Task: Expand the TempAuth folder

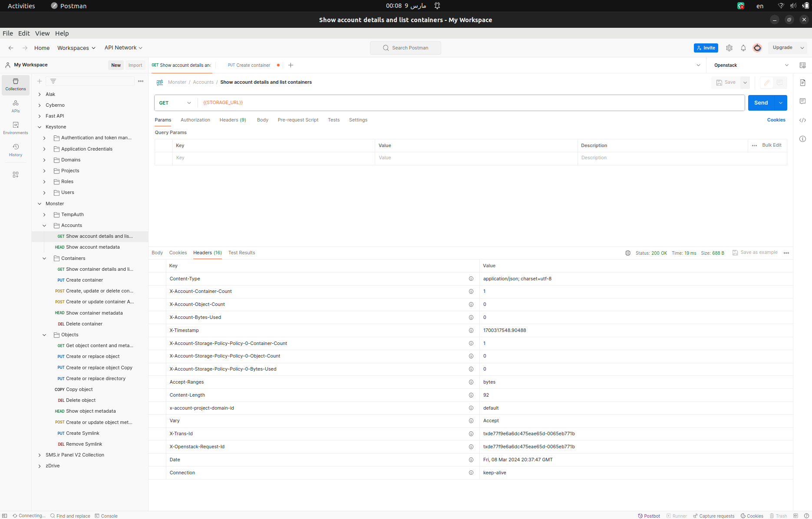Action: coord(44,215)
